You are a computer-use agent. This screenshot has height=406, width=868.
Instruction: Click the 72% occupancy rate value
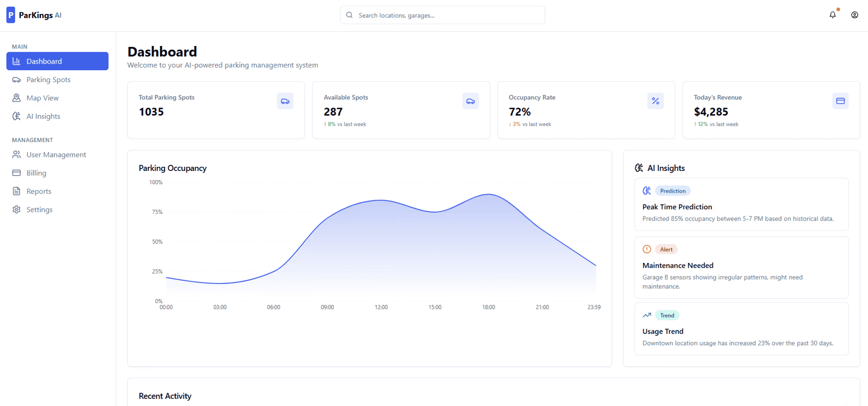(x=520, y=112)
